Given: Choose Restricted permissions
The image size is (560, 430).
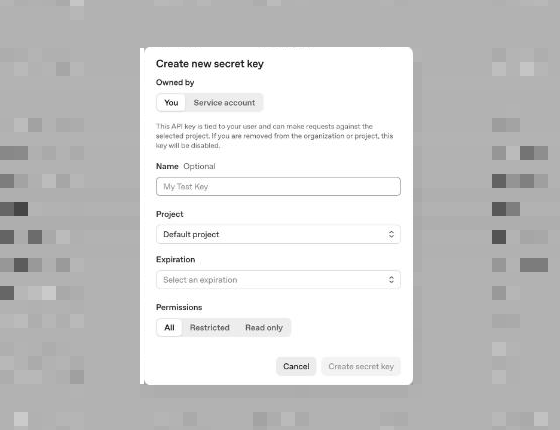Looking at the screenshot, I should coord(210,328).
